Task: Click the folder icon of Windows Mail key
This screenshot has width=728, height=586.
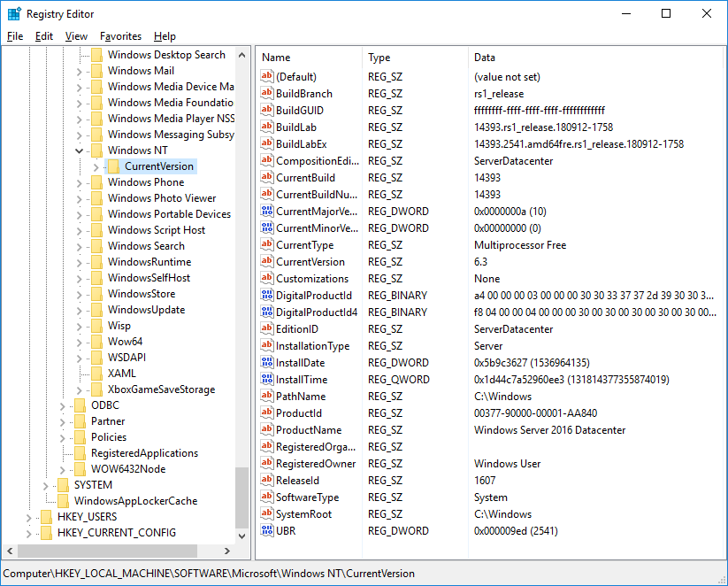Action: pyautogui.click(x=96, y=71)
